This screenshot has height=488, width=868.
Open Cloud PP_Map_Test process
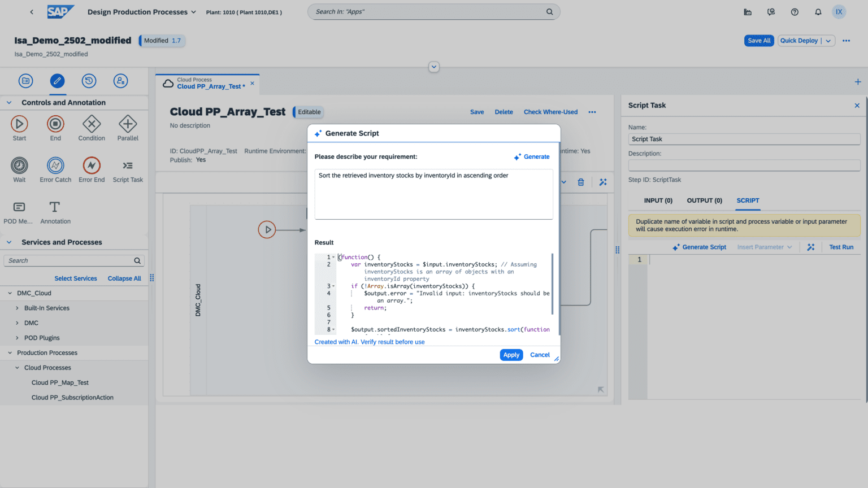[x=60, y=383]
